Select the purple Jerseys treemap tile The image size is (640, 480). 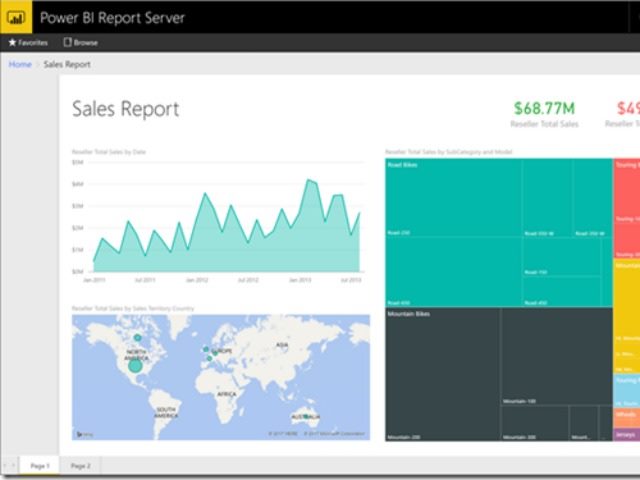coord(627,435)
